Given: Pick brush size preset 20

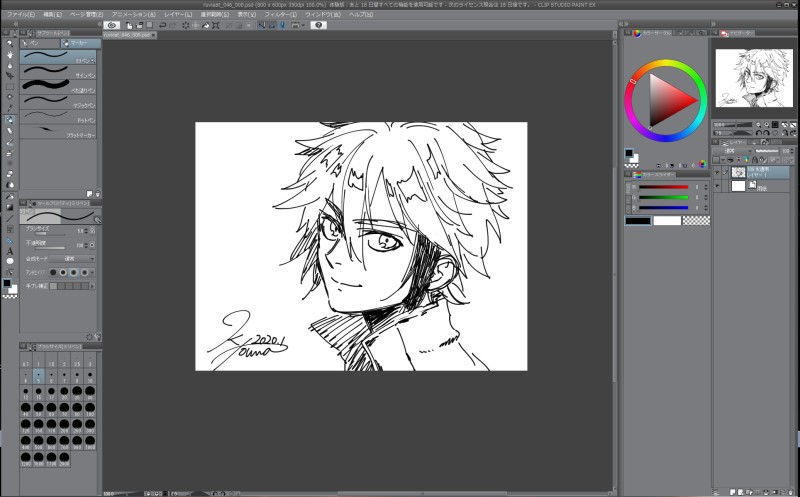Looking at the screenshot, I should pos(64,393).
